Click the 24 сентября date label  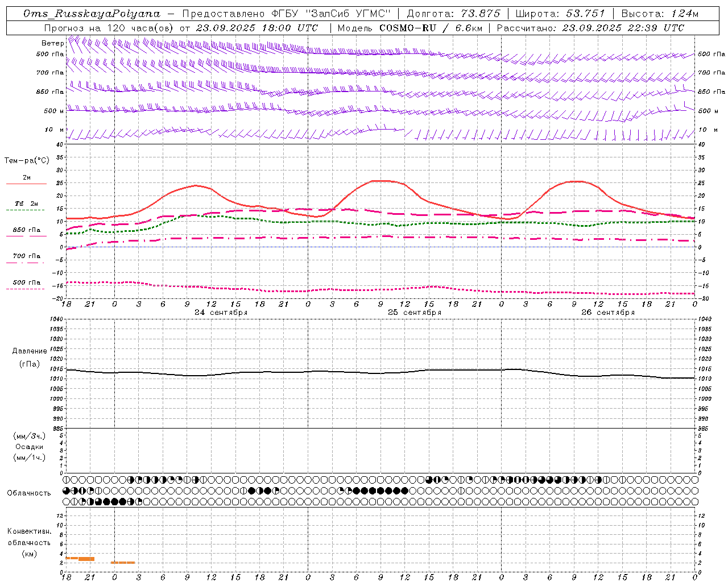click(x=221, y=313)
